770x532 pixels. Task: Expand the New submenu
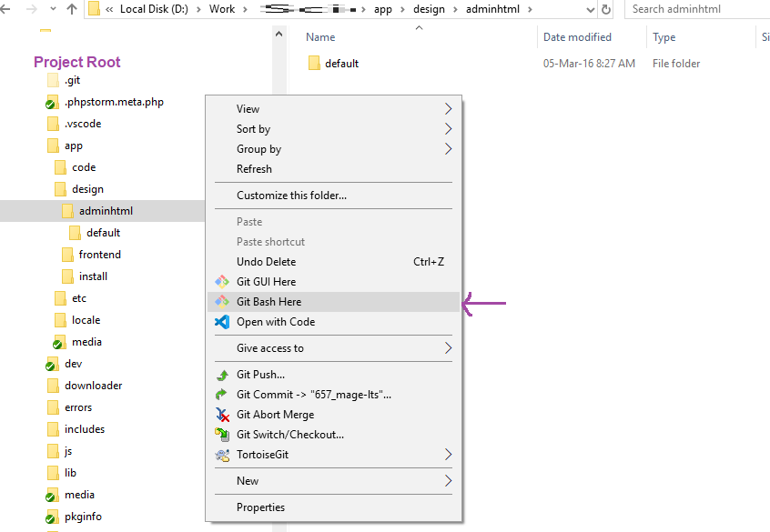[448, 481]
